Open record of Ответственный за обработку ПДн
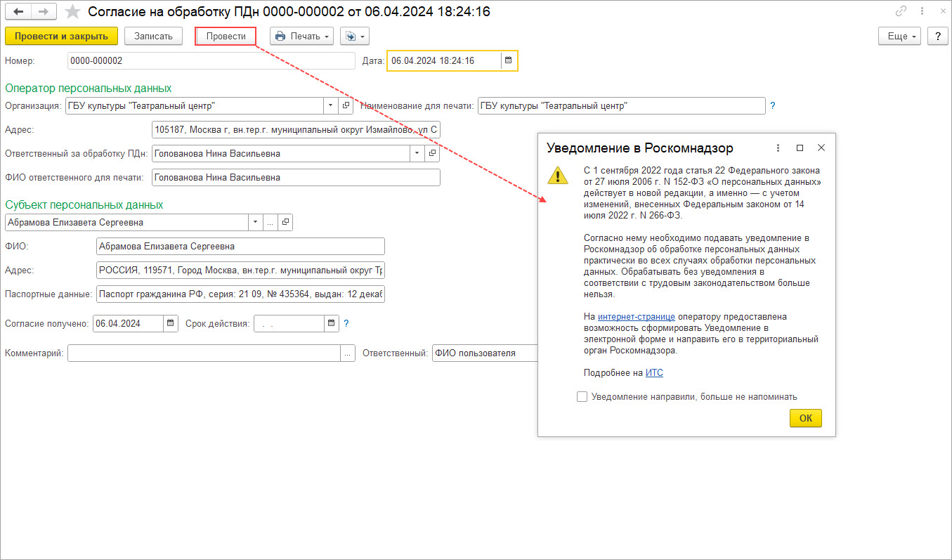 (433, 153)
